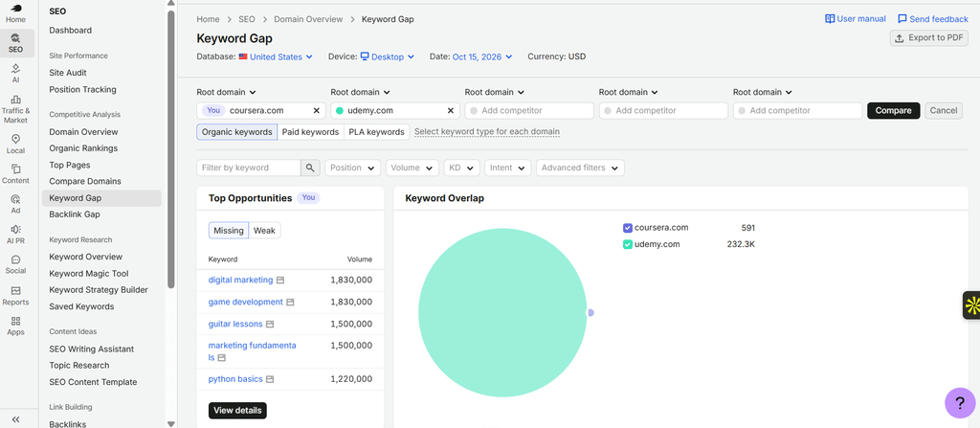Select the SEO icon in left rail
The height and width of the screenshot is (428, 980).
point(15,43)
